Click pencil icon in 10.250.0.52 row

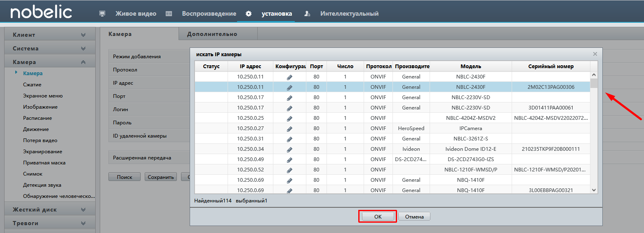pos(289,170)
